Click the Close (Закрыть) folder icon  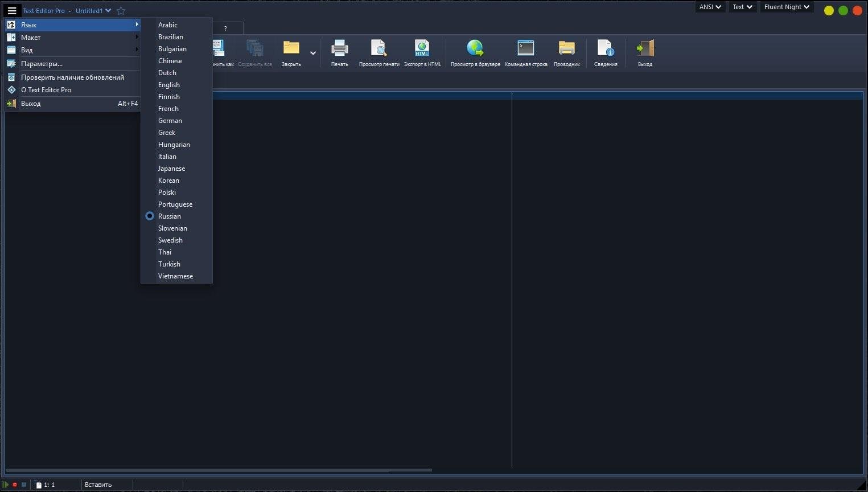coord(291,49)
